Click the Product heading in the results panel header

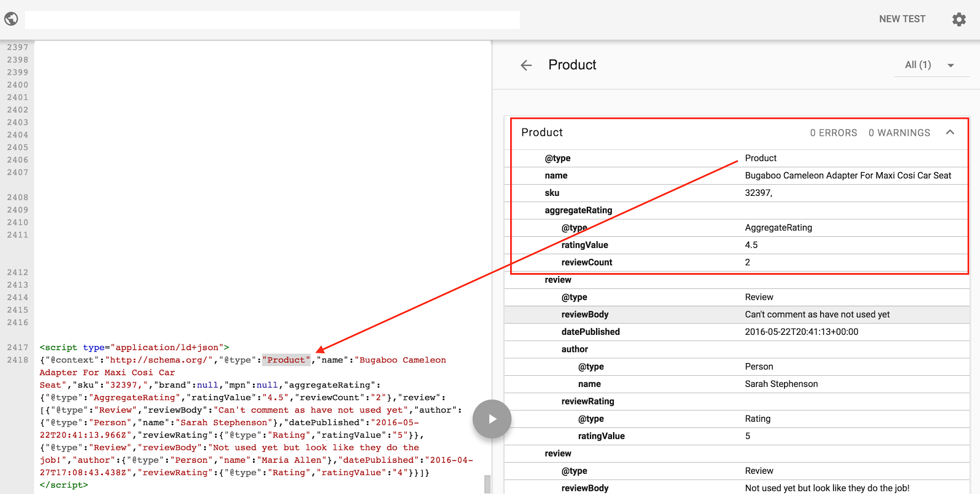(x=572, y=65)
